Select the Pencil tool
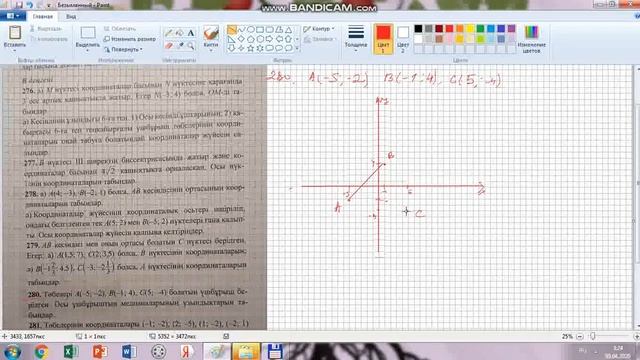The image size is (640, 360). tap(168, 33)
